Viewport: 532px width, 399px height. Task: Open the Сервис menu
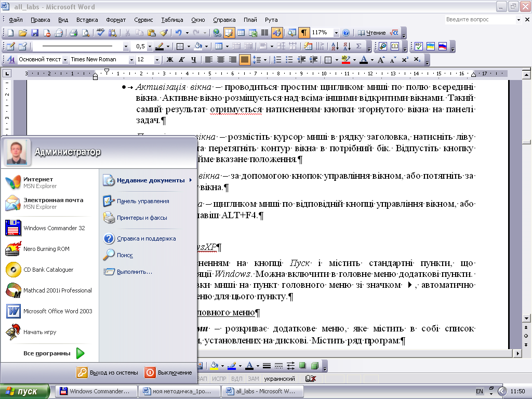click(x=143, y=20)
